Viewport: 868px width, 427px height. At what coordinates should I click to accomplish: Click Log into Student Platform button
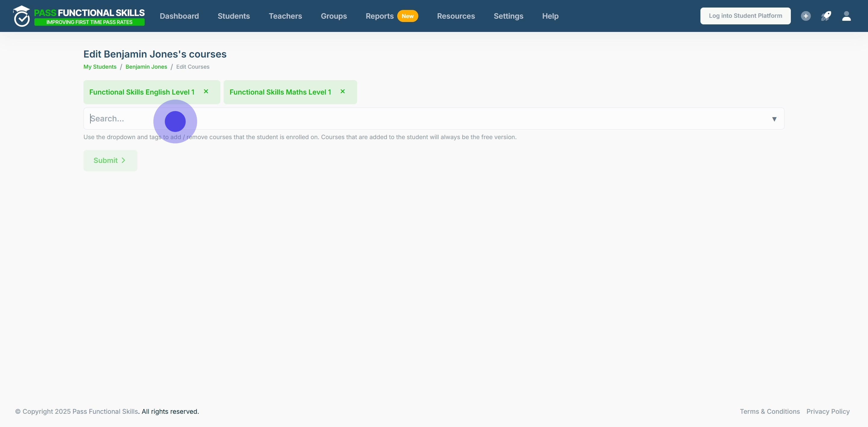(745, 16)
